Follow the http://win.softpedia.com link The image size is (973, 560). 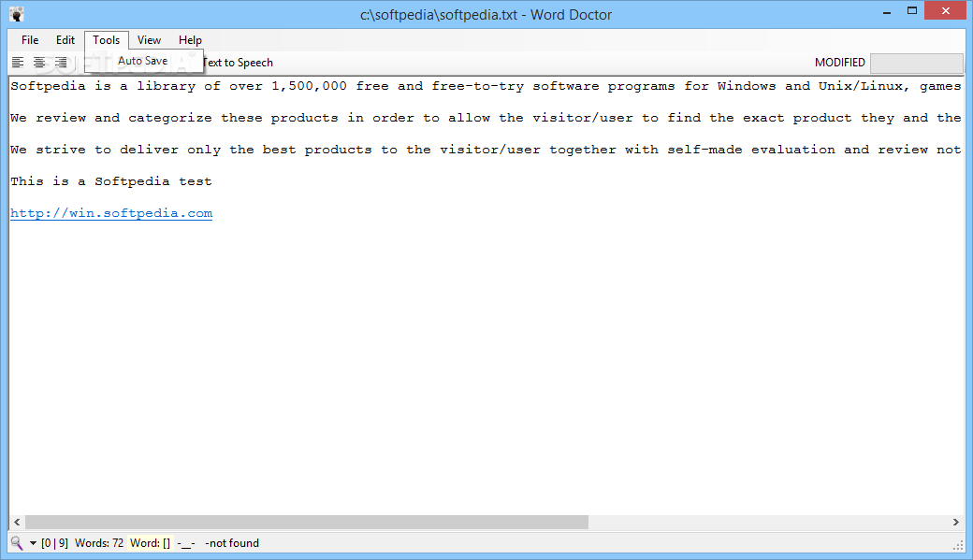[111, 213]
